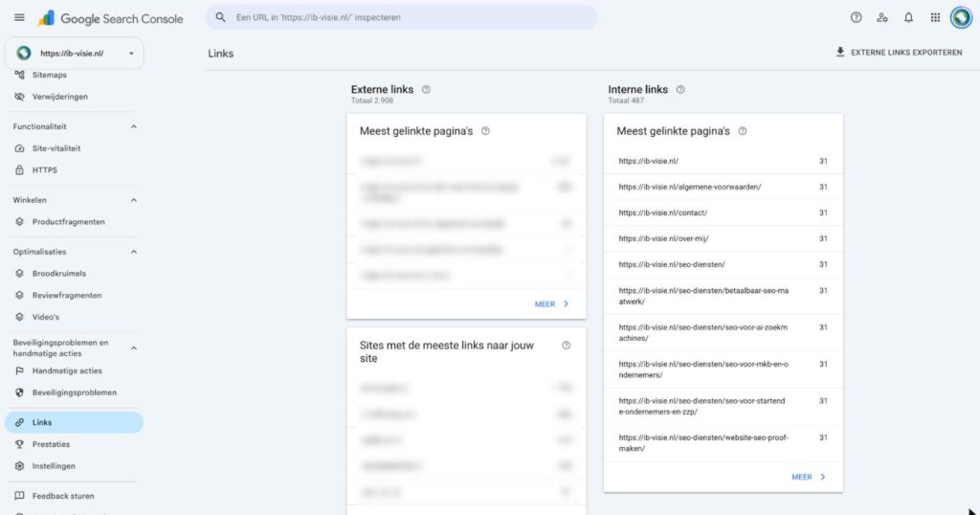Image resolution: width=980 pixels, height=515 pixels.
Task: Click the Video's layers icon
Action: pyautogui.click(x=19, y=317)
